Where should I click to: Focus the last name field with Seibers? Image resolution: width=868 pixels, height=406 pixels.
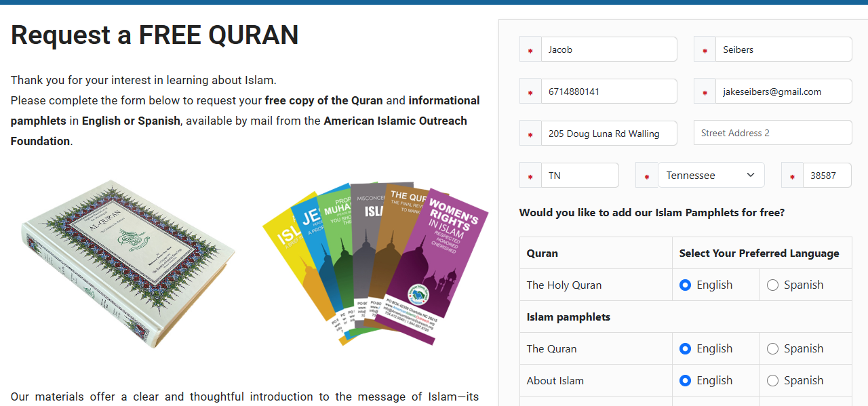pos(783,49)
